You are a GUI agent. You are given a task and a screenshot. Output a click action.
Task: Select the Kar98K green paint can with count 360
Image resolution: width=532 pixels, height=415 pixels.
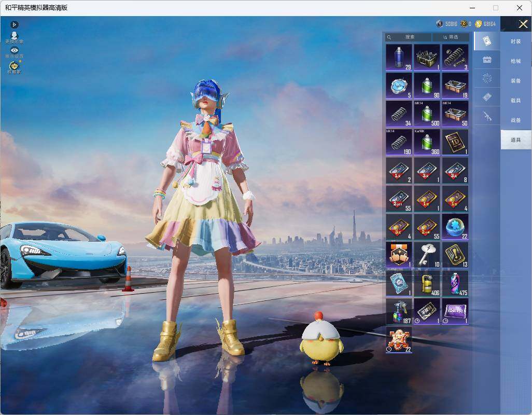pyautogui.click(x=427, y=142)
